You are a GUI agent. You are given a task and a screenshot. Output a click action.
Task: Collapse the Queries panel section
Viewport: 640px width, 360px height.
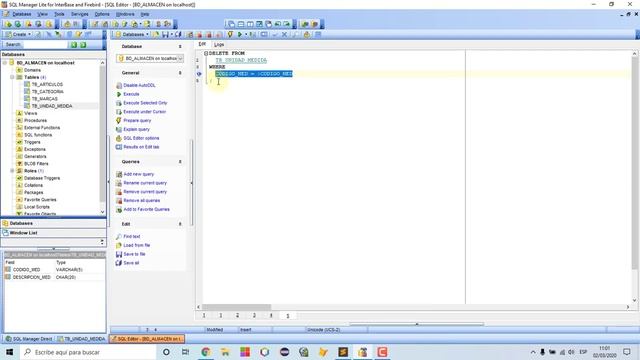coord(180,162)
